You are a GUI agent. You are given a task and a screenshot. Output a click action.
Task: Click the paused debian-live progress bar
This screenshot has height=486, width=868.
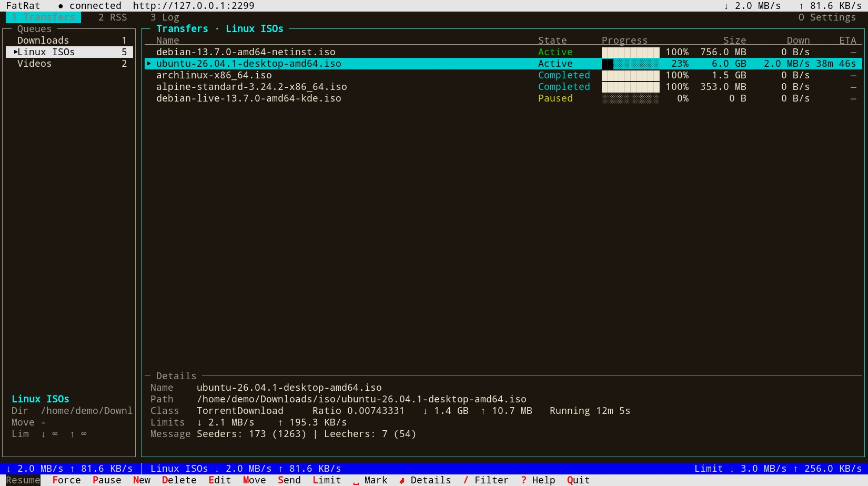pyautogui.click(x=630, y=98)
